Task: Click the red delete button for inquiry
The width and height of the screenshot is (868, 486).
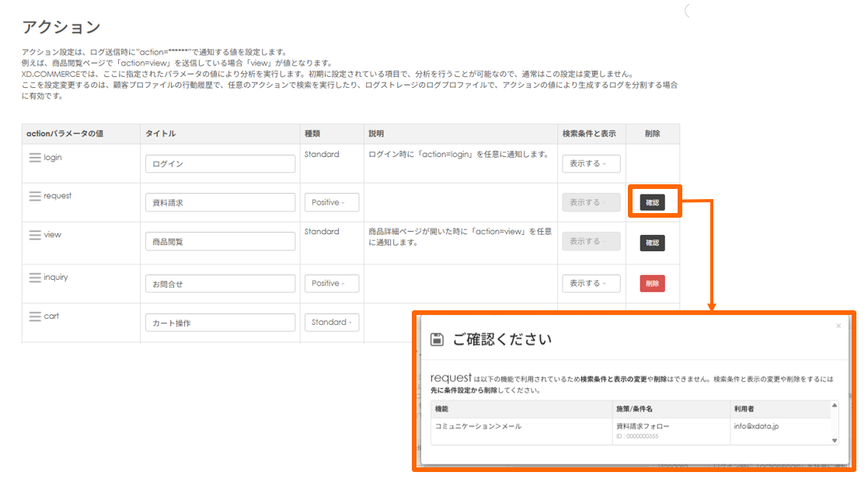Action: point(652,284)
